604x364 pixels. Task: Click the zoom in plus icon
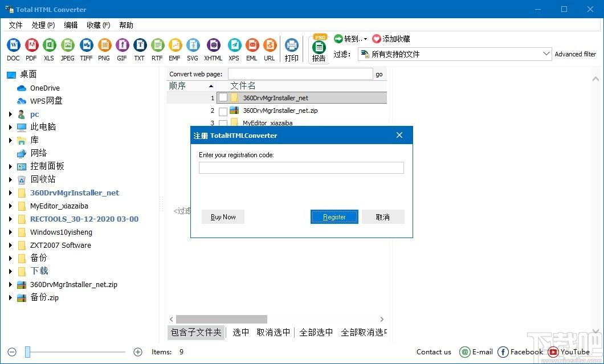[137, 351]
